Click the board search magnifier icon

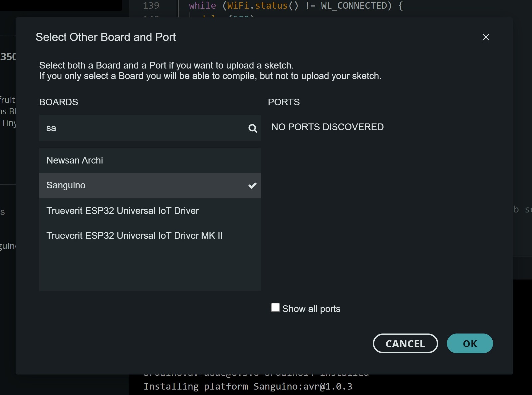point(253,128)
